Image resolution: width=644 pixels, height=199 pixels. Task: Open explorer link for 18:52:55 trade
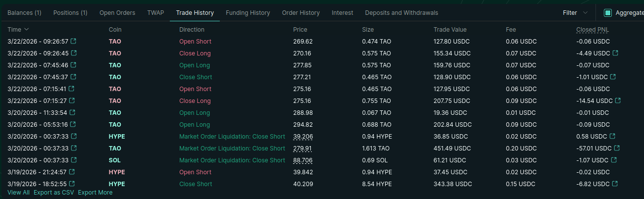pyautogui.click(x=73, y=184)
